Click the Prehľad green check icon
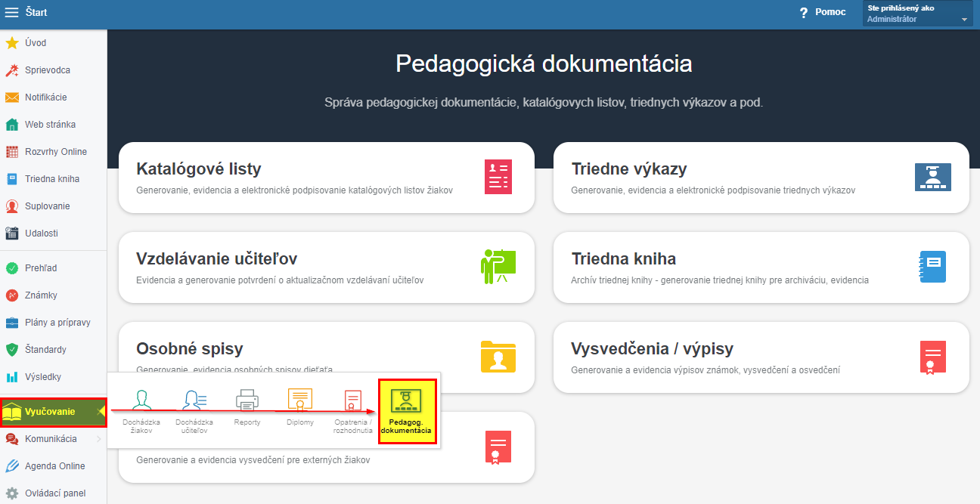The height and width of the screenshot is (504, 980). point(12,268)
